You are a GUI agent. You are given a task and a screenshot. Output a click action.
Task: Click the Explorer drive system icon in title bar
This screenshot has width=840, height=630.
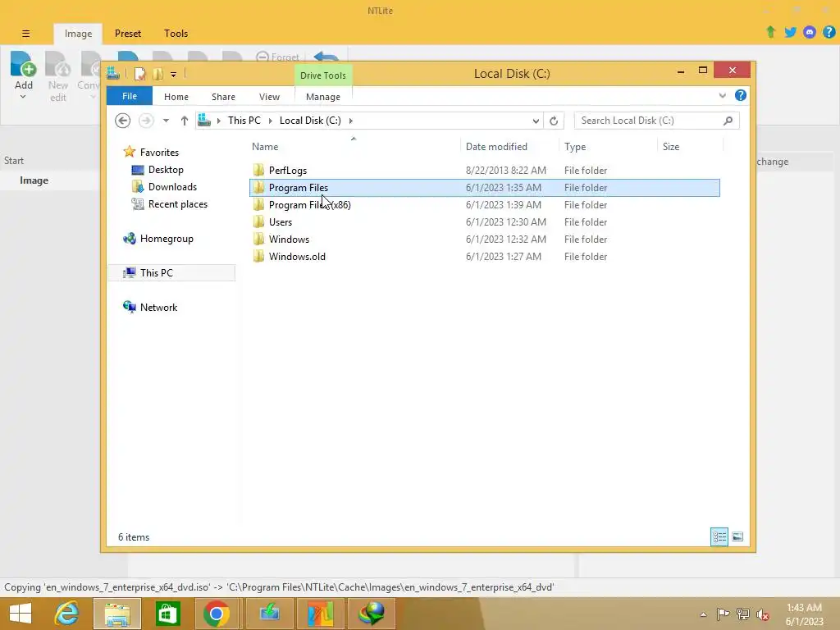tap(112, 73)
